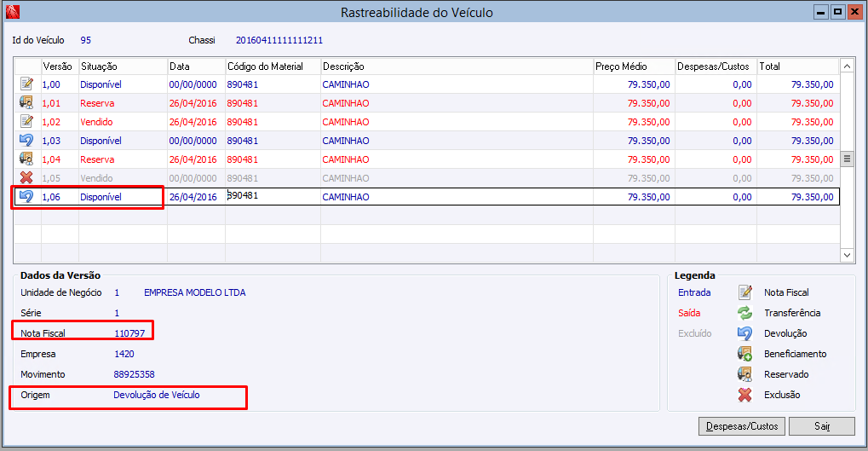Click Disponível status in row 1,06

coord(101,197)
